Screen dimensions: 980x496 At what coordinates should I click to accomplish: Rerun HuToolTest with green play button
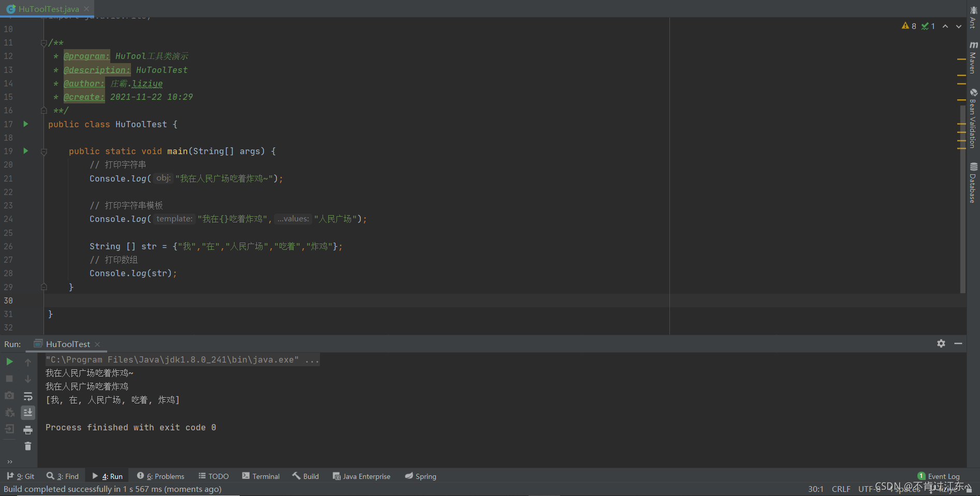(9, 362)
